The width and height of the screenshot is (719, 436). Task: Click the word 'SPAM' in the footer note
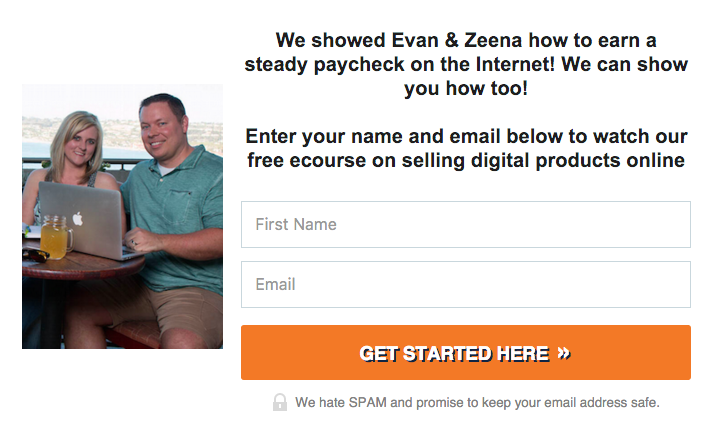(x=367, y=403)
